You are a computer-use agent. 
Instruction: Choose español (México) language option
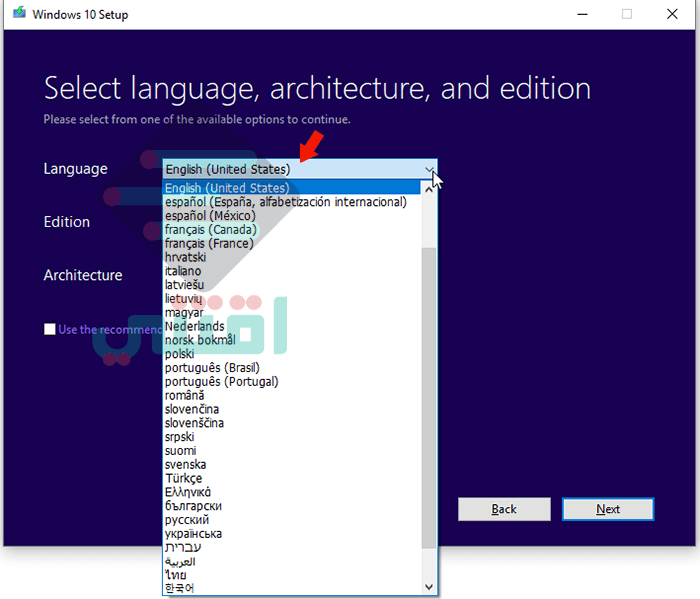[292, 216]
